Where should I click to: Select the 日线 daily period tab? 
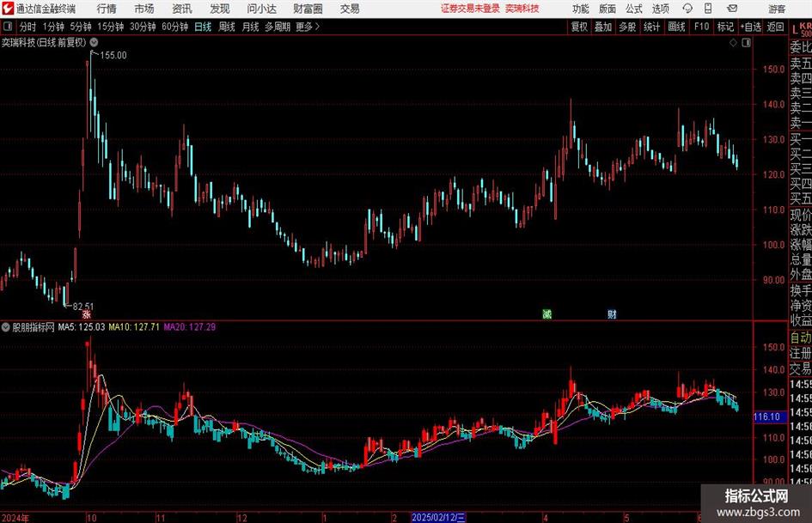click(x=203, y=27)
